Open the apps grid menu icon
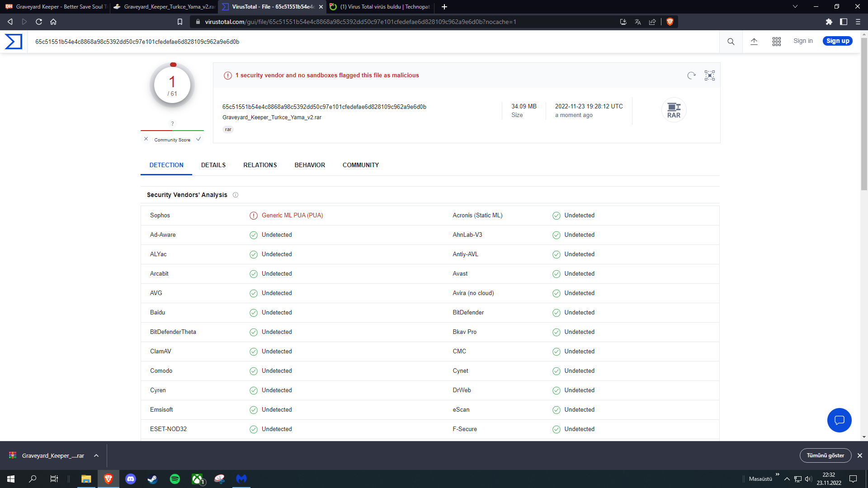868x488 pixels. [776, 42]
